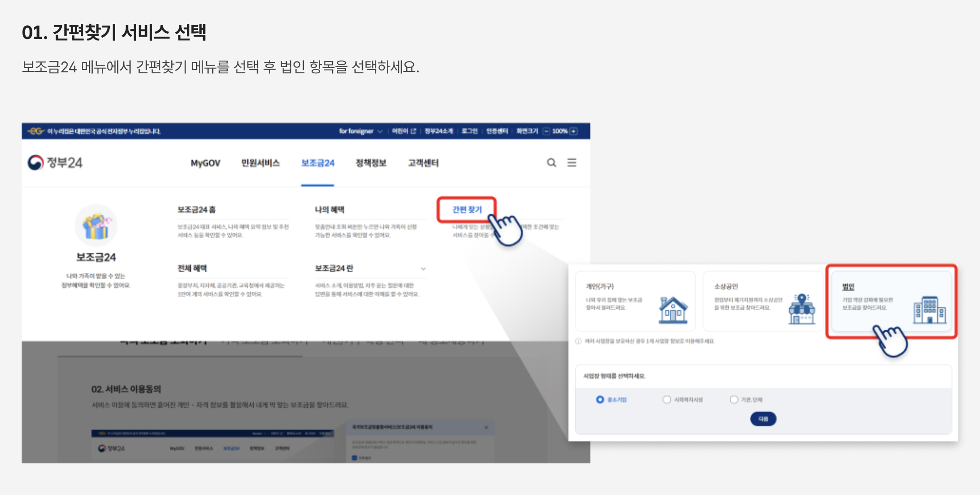Viewport: 980px width, 495px height.
Task: Click the 인증센터 link in top bar
Action: point(497,131)
